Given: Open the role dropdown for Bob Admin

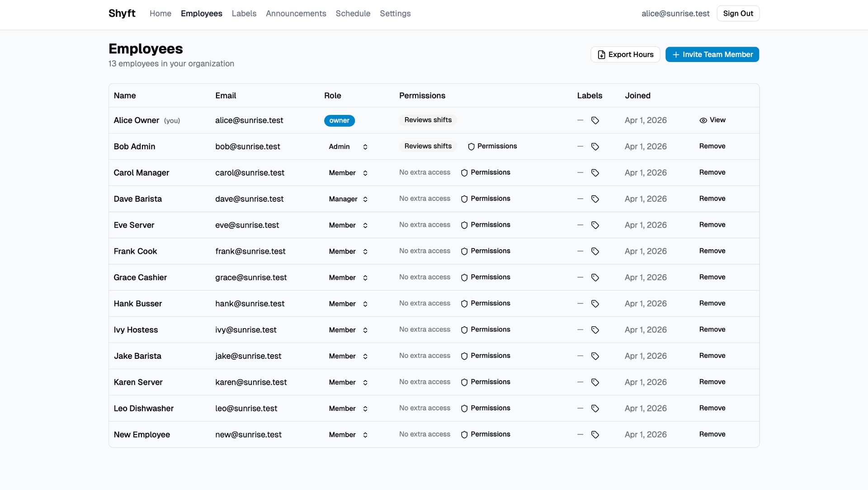Looking at the screenshot, I should coord(348,147).
